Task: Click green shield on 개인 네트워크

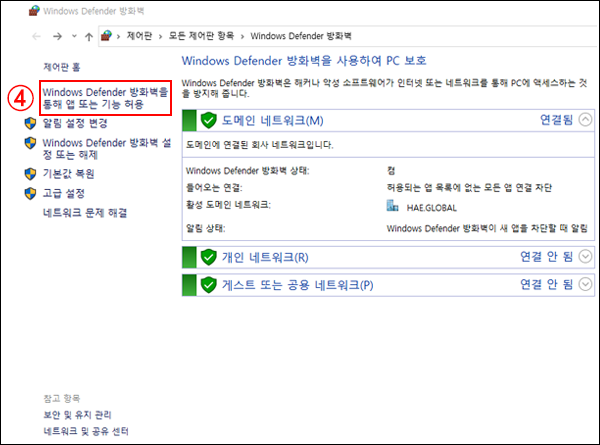Action: (x=209, y=257)
